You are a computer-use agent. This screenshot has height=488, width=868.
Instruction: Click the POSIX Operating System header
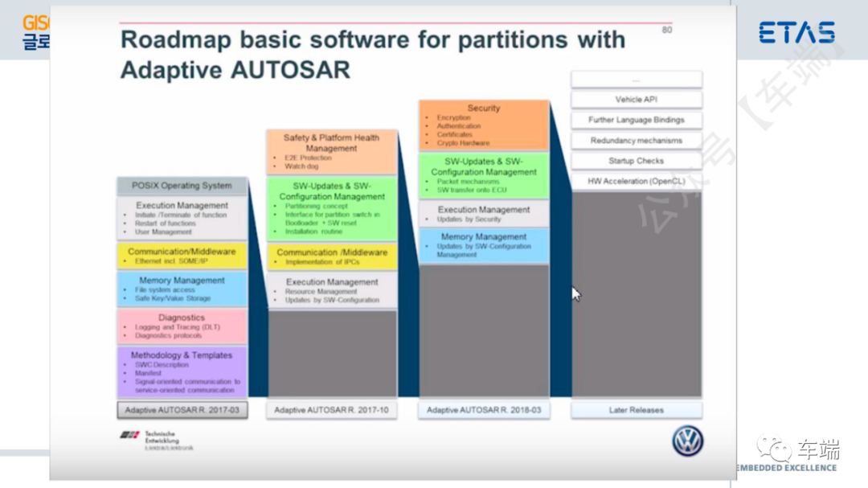pos(182,187)
